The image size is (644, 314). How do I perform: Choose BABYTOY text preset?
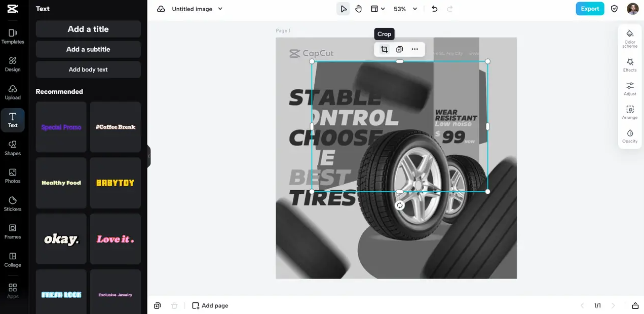(x=116, y=183)
